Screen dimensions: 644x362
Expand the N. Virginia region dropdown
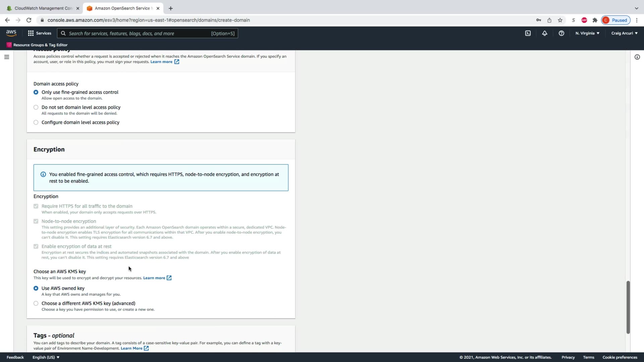(587, 33)
